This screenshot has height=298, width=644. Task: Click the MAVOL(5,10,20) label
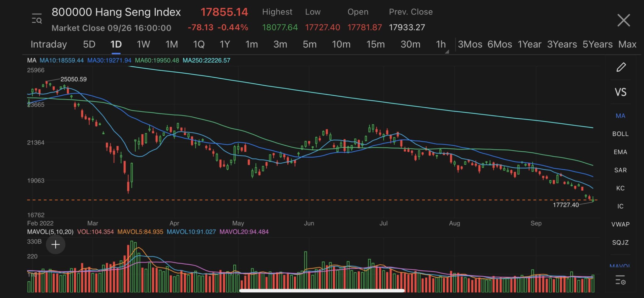click(50, 232)
